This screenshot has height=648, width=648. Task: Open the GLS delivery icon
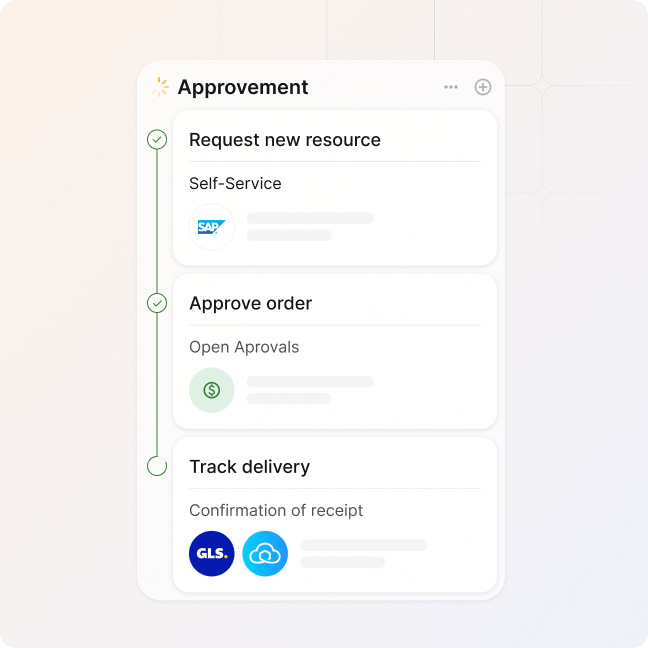pos(212,553)
